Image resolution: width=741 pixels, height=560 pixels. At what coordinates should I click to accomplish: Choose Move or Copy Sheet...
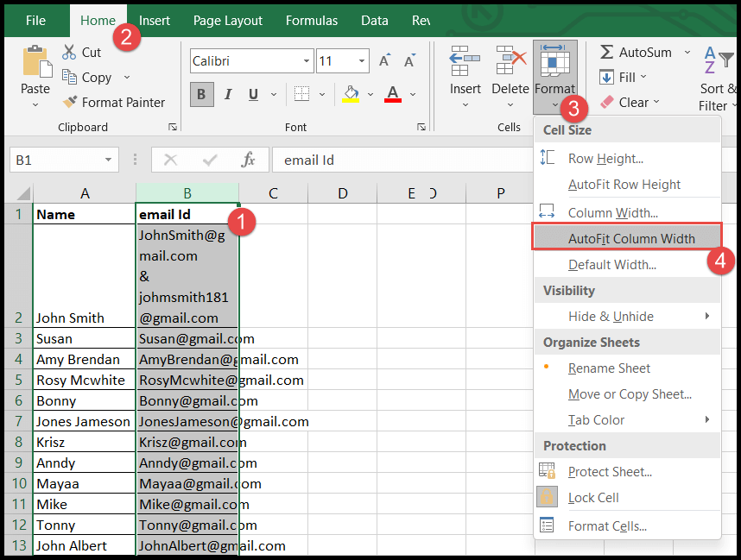(x=627, y=394)
